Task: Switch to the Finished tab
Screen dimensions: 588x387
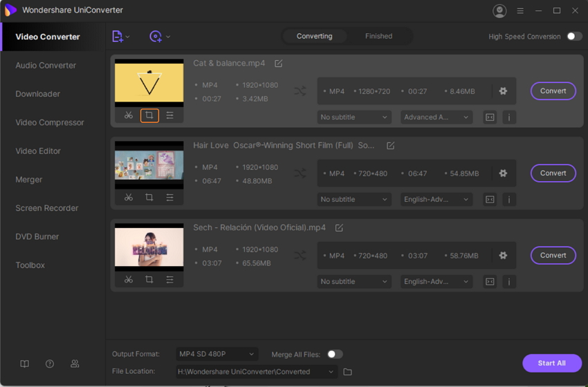Action: click(x=379, y=37)
